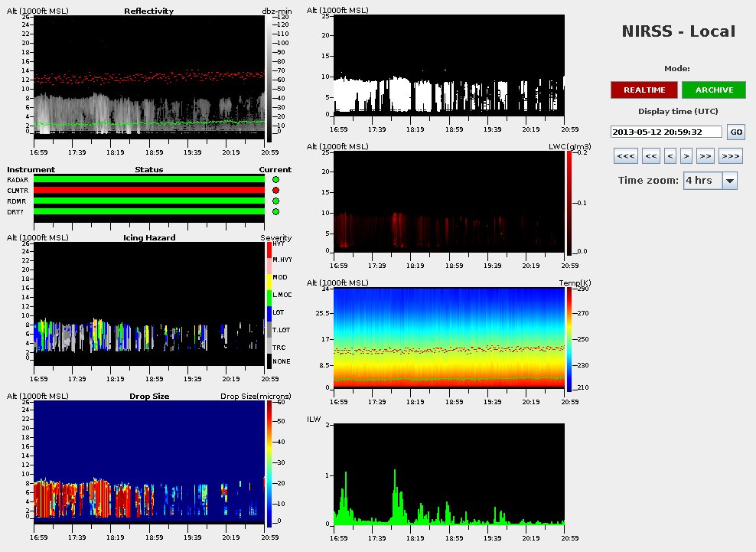Click the red CLMTR status indicator dot
This screenshot has width=756, height=552.
click(x=275, y=190)
